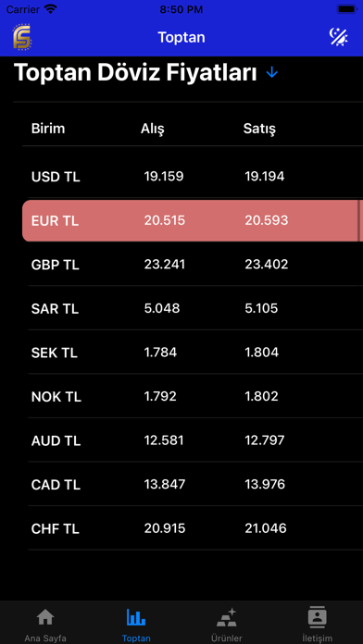Open the Ürünler gold bars icon

(227, 617)
